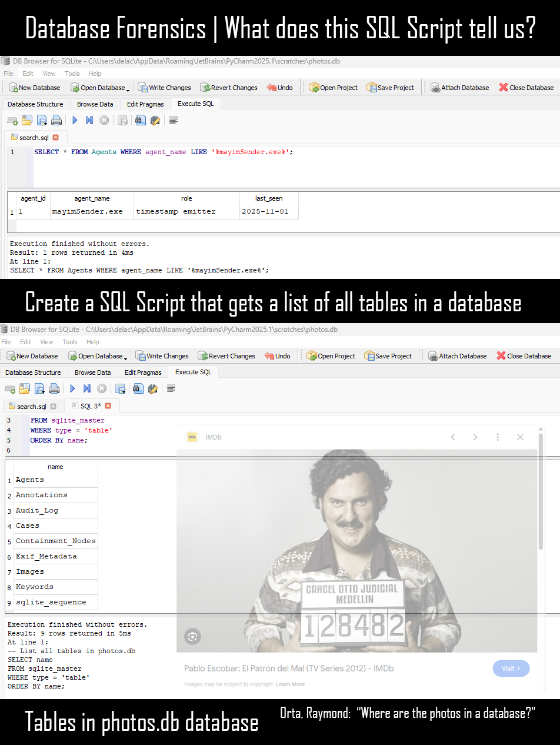Switch to the SQL 3* editor tab

(90, 406)
